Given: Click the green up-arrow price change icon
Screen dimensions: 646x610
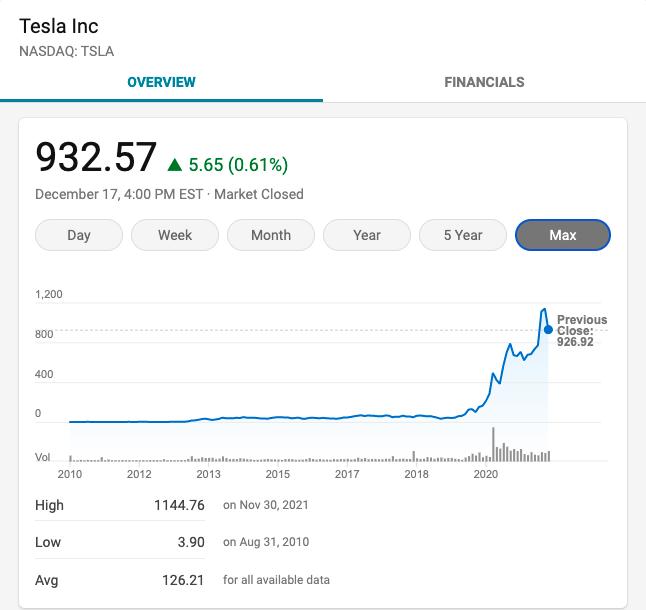Looking at the screenshot, I should pos(175,164).
